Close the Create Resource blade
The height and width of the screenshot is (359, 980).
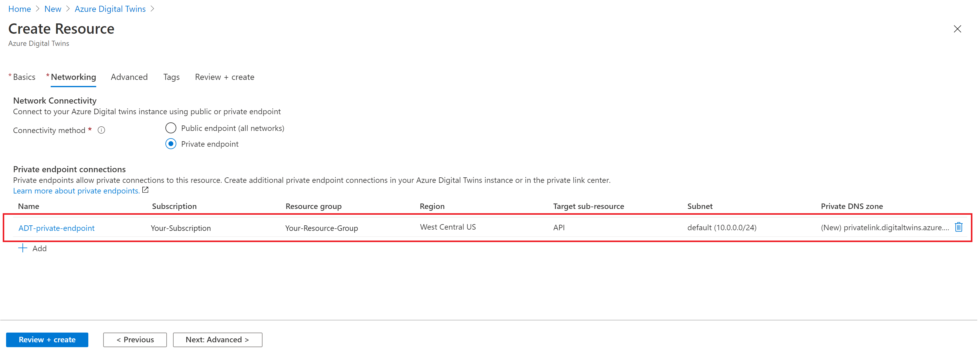(x=957, y=29)
